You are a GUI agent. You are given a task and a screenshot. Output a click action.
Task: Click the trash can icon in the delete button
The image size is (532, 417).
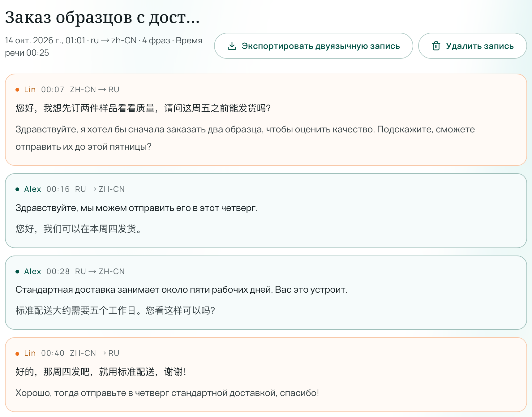436,46
